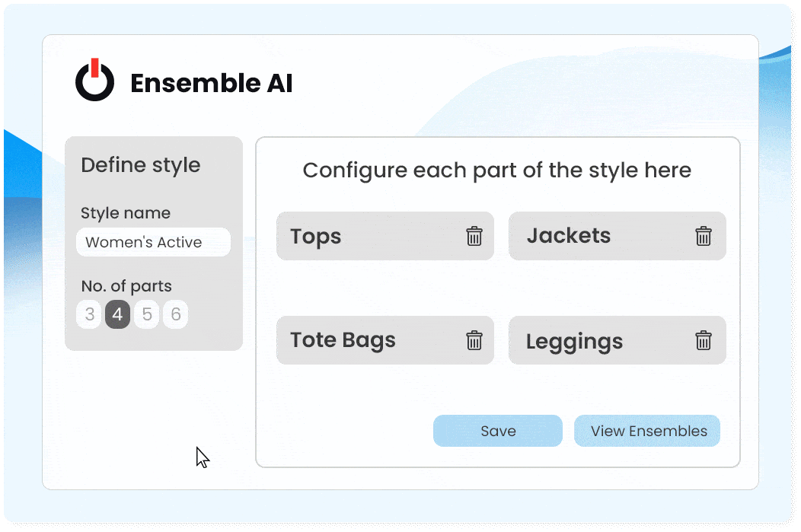Click the 'No. of parts' label

[x=126, y=286]
